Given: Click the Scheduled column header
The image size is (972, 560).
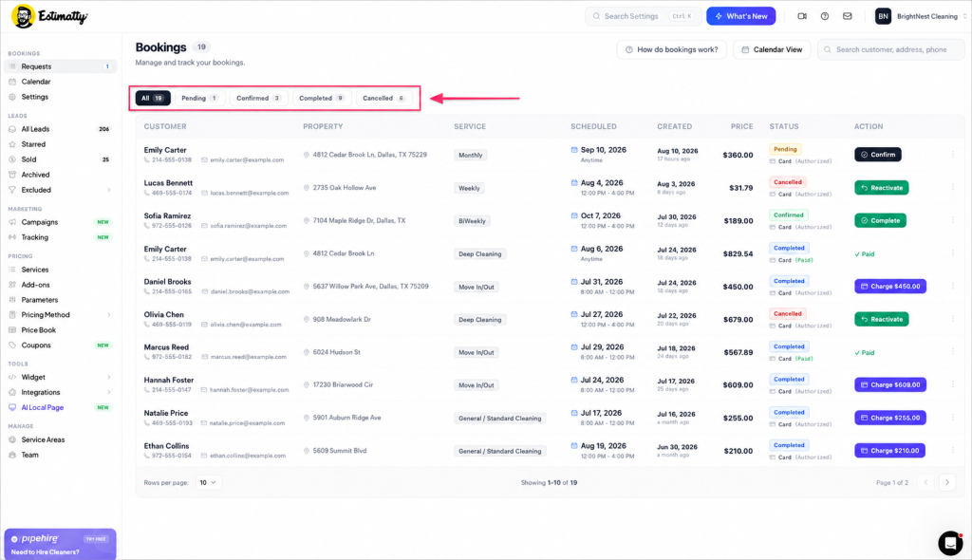Looking at the screenshot, I should [593, 126].
